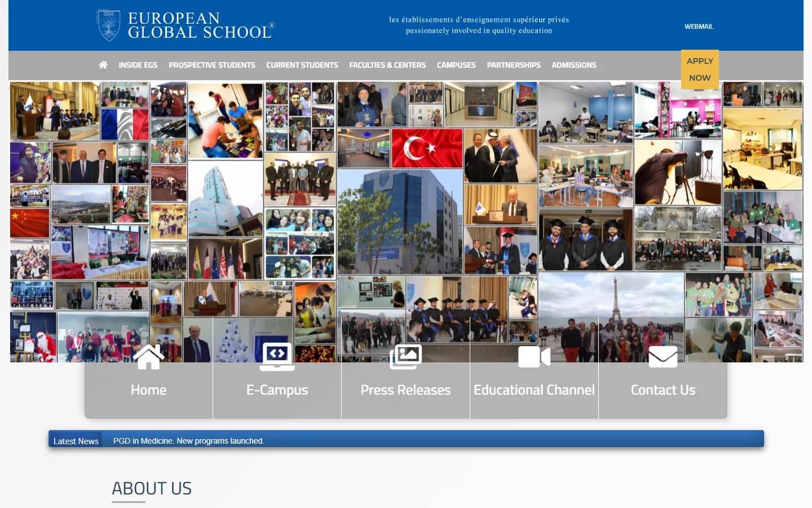Click the Turkish flag photo in collage
The height and width of the screenshot is (508, 812).
427,148
